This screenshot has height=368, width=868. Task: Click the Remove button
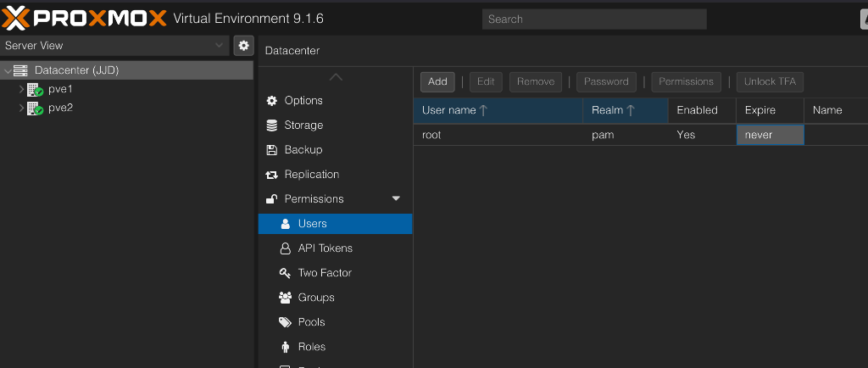(x=536, y=82)
